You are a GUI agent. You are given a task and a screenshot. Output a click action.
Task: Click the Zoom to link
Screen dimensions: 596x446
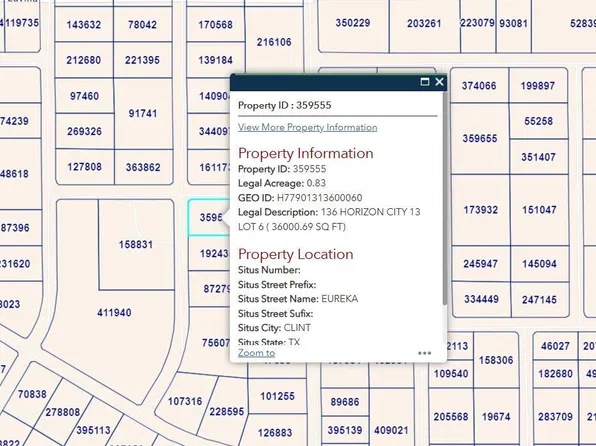[256, 353]
